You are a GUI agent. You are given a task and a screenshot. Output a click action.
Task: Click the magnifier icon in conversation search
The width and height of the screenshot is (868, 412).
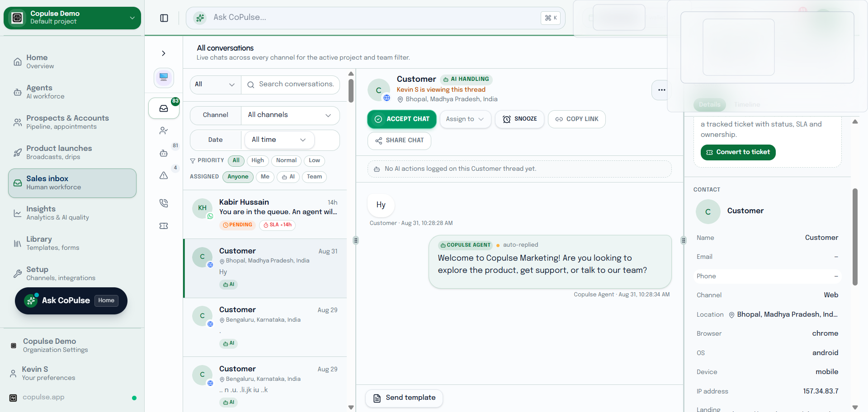251,84
